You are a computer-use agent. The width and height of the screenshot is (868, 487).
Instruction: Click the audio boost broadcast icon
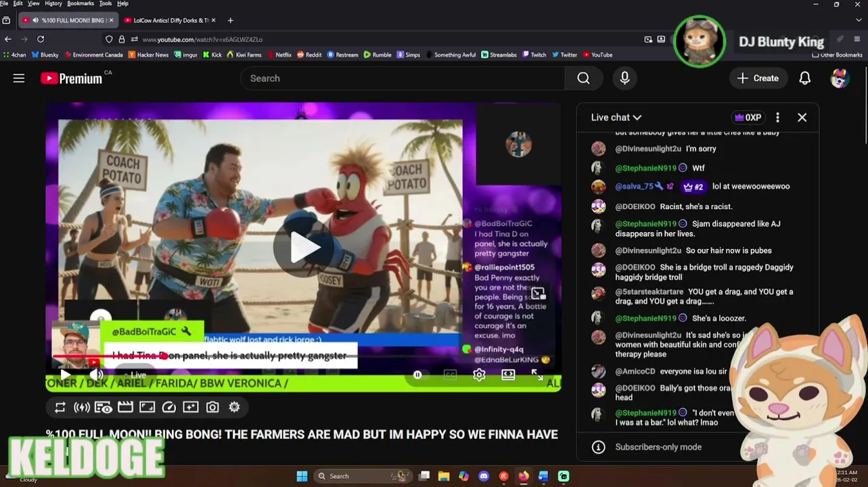click(82, 407)
